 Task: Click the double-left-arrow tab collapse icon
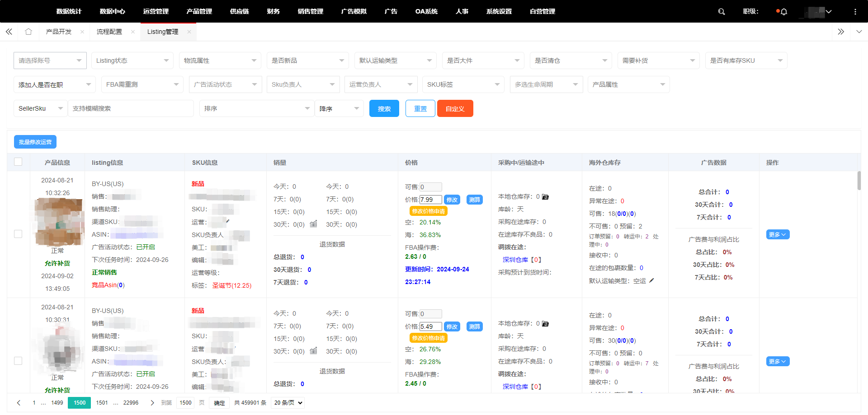[9, 32]
